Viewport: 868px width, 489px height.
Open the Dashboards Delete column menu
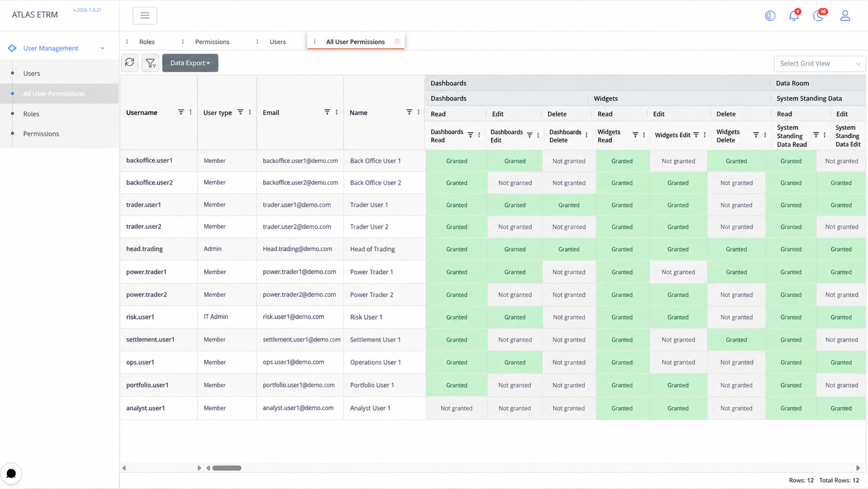[586, 135]
